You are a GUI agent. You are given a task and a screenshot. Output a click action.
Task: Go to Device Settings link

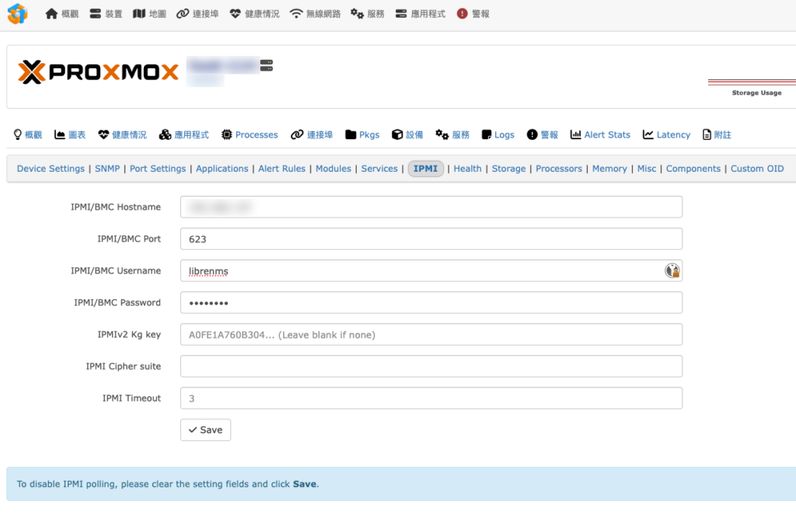51,169
